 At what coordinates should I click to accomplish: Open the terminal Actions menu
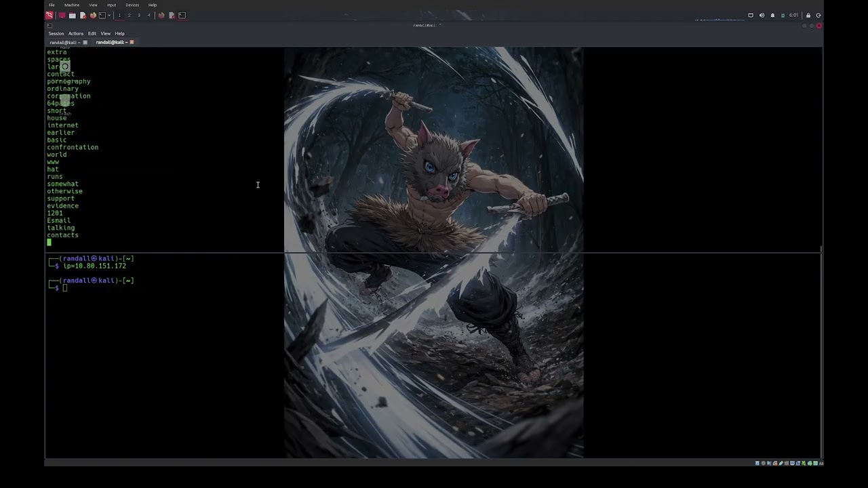click(x=76, y=33)
